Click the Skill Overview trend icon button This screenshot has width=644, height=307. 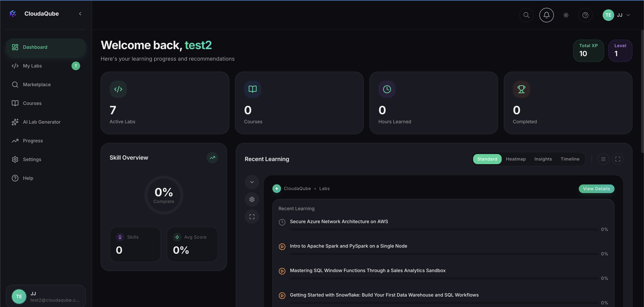(x=212, y=158)
